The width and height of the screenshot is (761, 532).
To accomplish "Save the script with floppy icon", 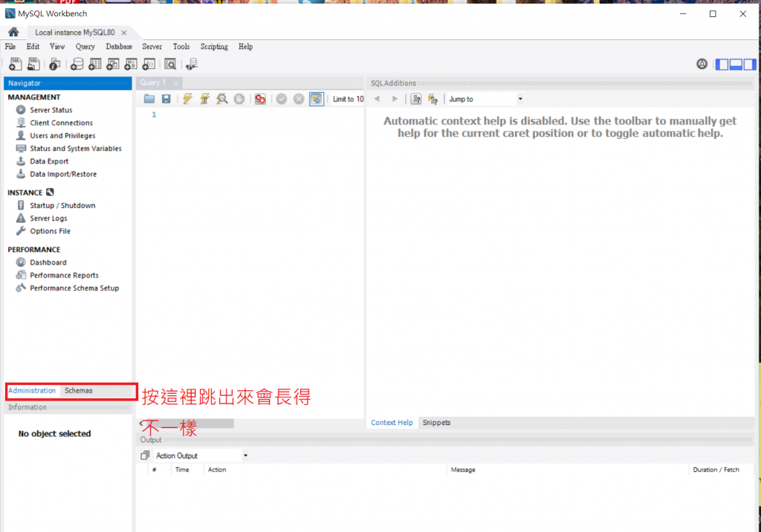I will pyautogui.click(x=166, y=99).
